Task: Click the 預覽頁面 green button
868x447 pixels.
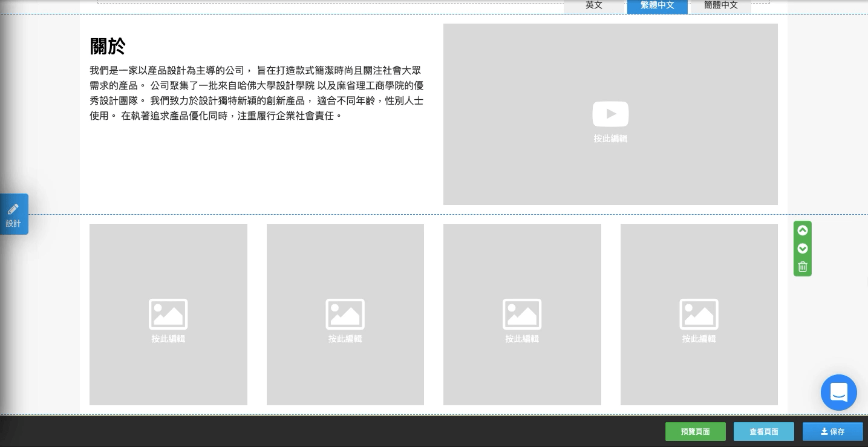Action: click(696, 431)
